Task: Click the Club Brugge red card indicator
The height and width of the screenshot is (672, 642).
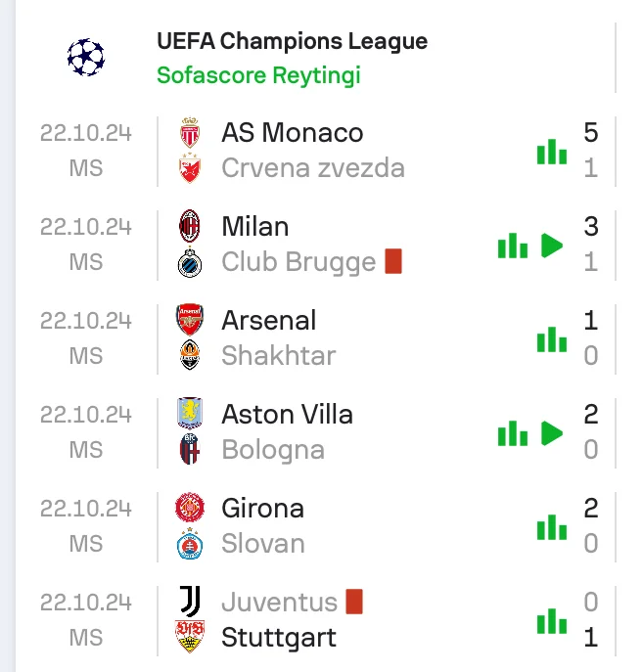Action: (393, 261)
